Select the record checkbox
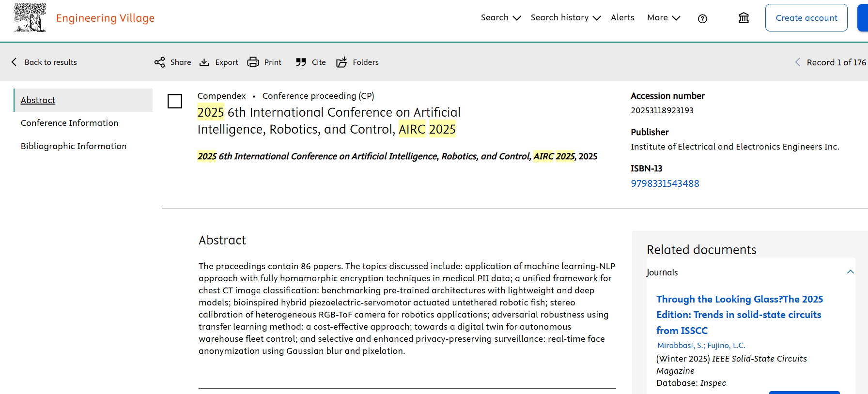Screen dimensions: 868x394 pos(175,101)
